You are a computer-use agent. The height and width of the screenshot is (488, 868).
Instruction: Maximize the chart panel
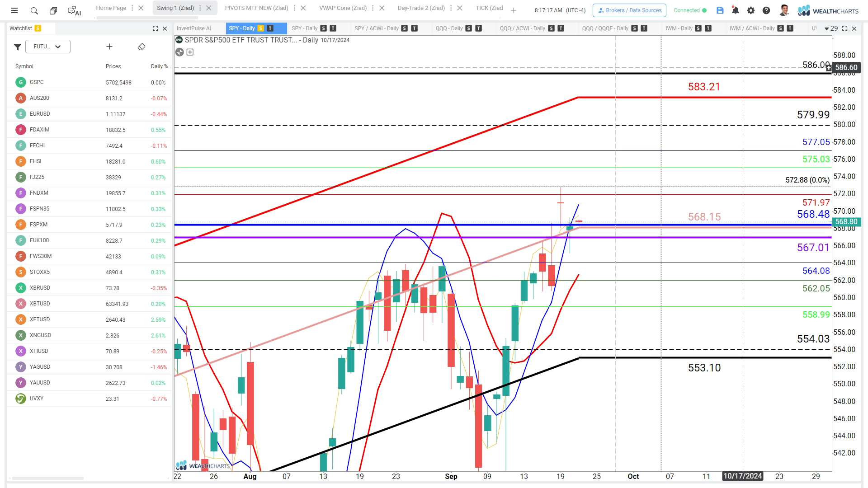pos(844,28)
